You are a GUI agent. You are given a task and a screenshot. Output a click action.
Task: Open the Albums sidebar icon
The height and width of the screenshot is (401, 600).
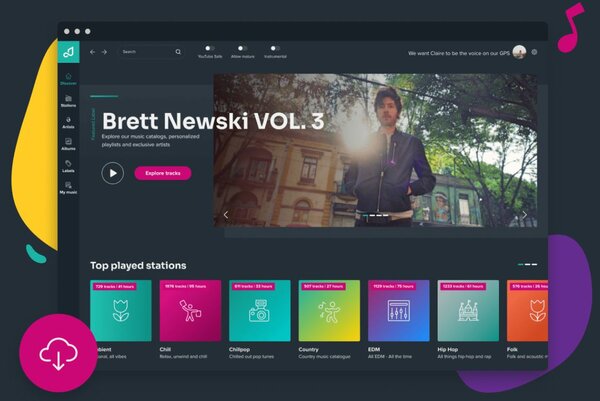coord(68,143)
